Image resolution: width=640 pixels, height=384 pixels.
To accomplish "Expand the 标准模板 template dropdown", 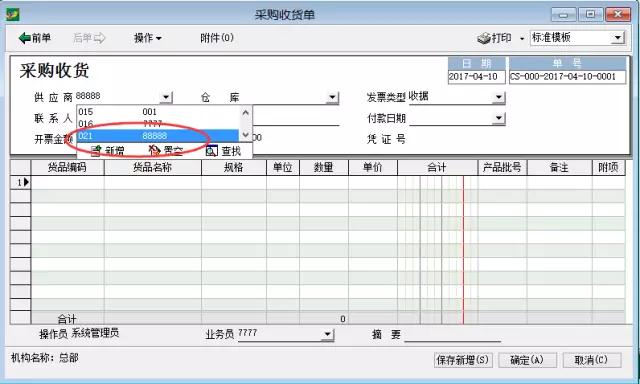I will (x=618, y=38).
